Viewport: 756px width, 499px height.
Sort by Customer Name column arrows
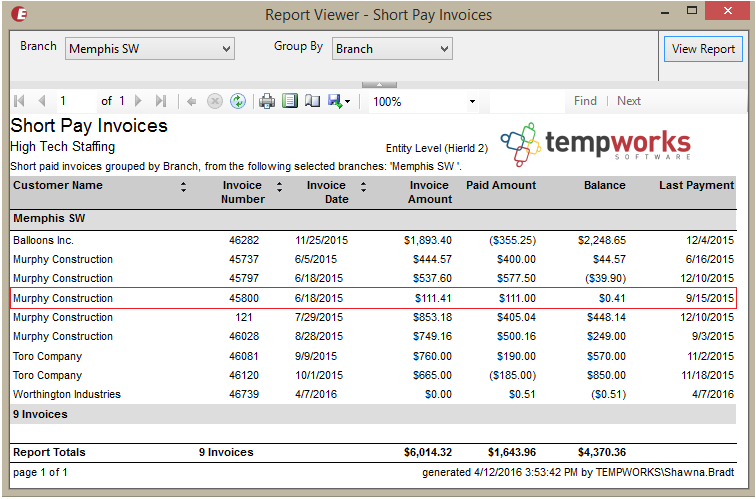(x=183, y=187)
